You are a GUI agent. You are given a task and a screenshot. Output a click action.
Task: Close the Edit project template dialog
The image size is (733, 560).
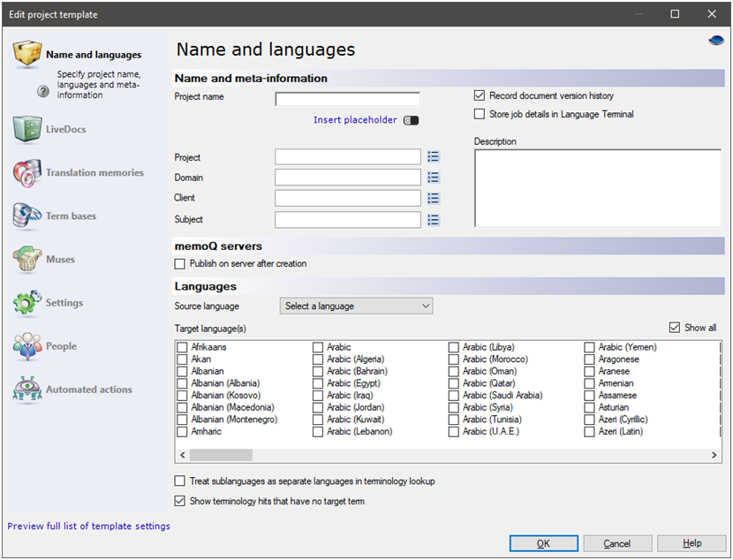pyautogui.click(x=712, y=14)
